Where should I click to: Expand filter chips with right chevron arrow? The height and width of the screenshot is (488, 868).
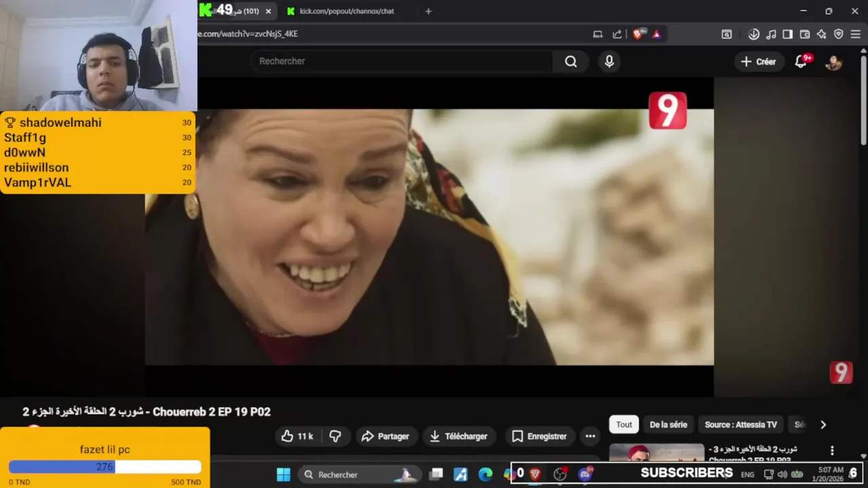pos(823,424)
